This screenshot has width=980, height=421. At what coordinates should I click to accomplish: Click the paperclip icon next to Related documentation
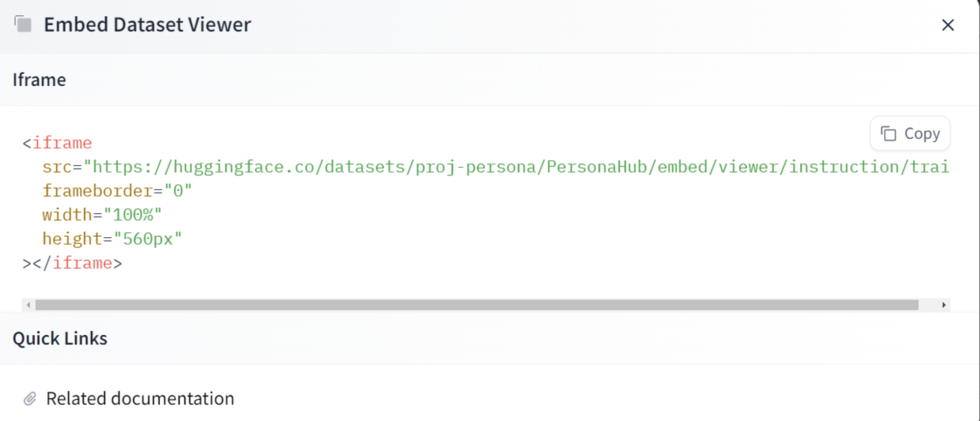31,398
